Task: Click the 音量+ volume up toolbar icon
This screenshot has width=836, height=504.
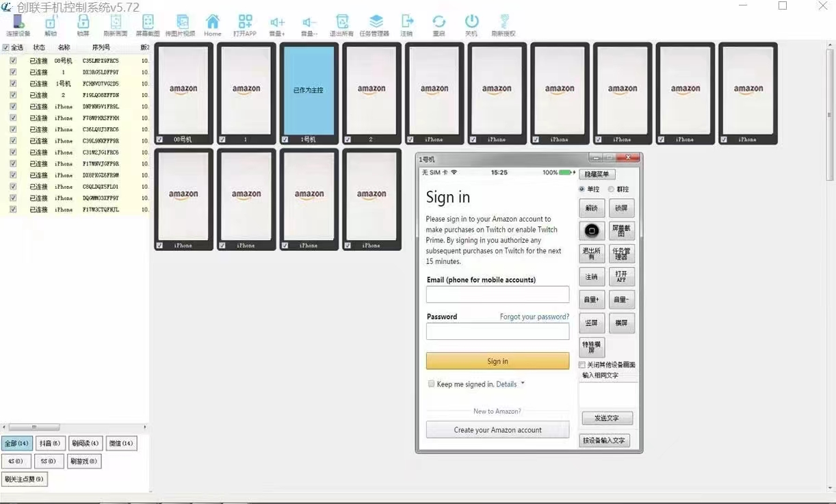Action: click(277, 25)
